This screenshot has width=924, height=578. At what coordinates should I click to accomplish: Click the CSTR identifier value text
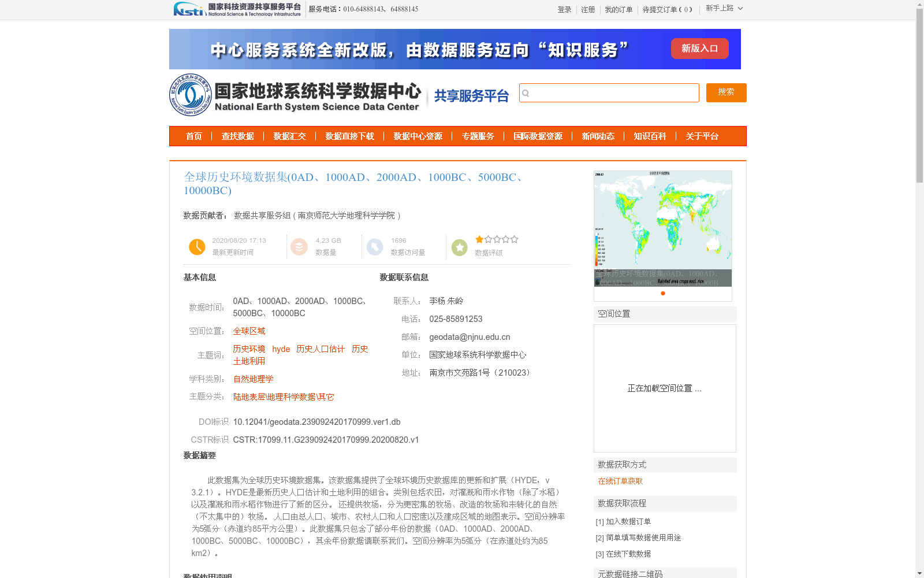click(326, 440)
